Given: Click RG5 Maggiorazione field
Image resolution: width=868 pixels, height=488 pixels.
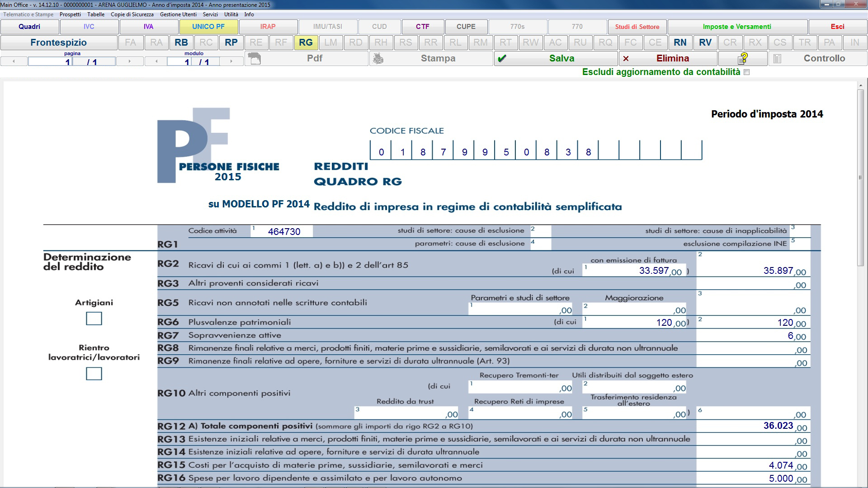Looking at the screenshot, I should [x=634, y=309].
